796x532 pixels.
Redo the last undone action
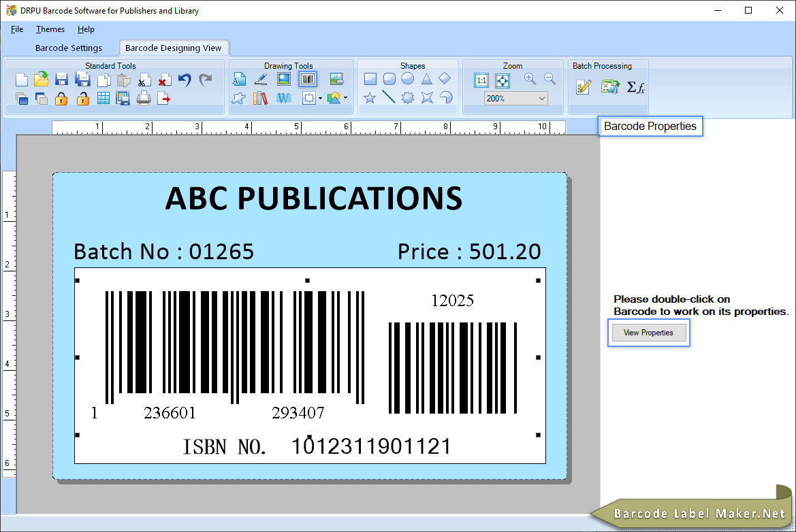(205, 80)
